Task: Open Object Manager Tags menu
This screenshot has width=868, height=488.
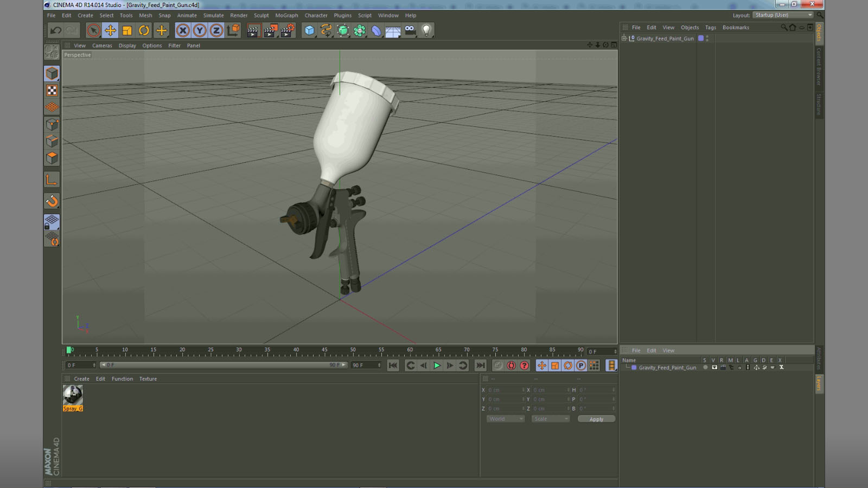Action: [x=710, y=28]
